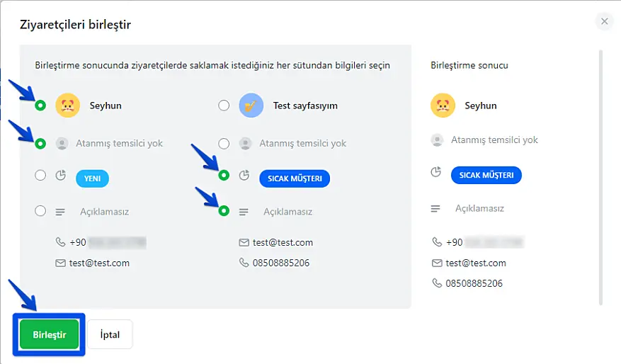Close the Ziyaretçileri birleştir dialog
Screen dimensions: 621x364
click(x=604, y=21)
